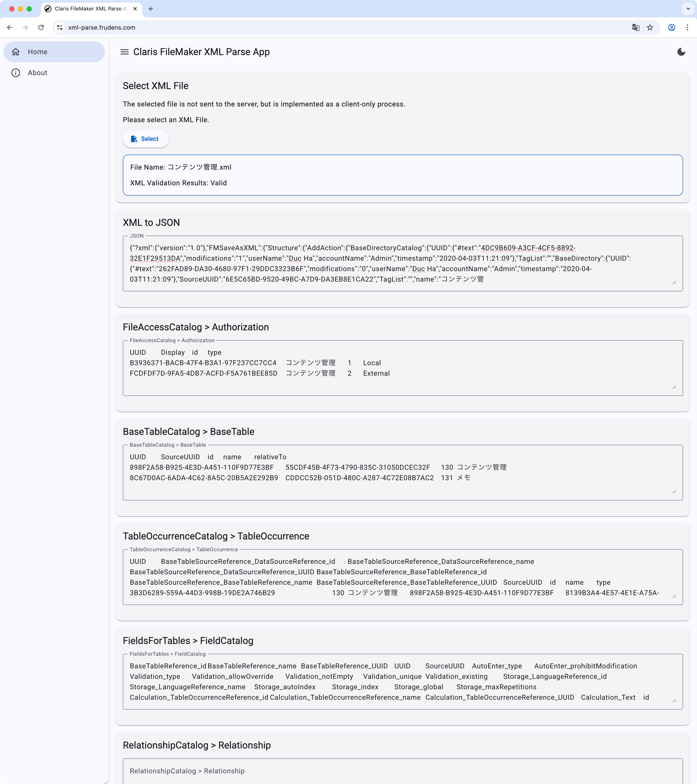Click UUID 3B3D6289-559A-44D3-998B-19DE2A746B29
The image size is (697, 784).
(x=202, y=593)
